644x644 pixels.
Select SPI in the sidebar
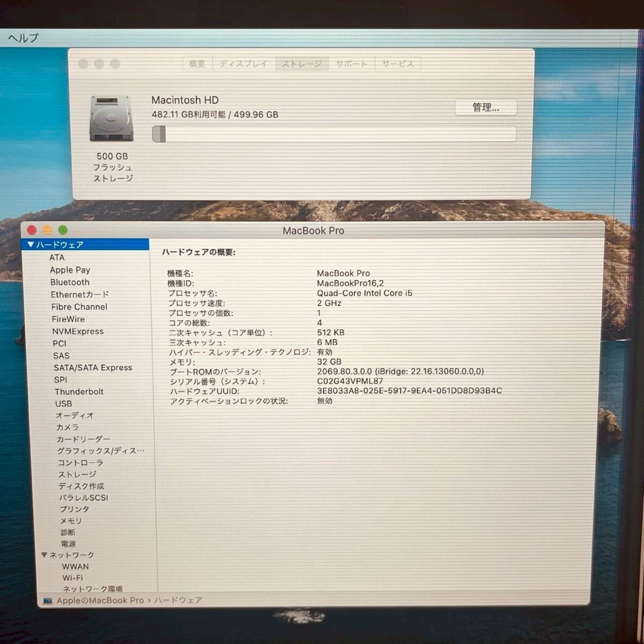pyautogui.click(x=61, y=380)
